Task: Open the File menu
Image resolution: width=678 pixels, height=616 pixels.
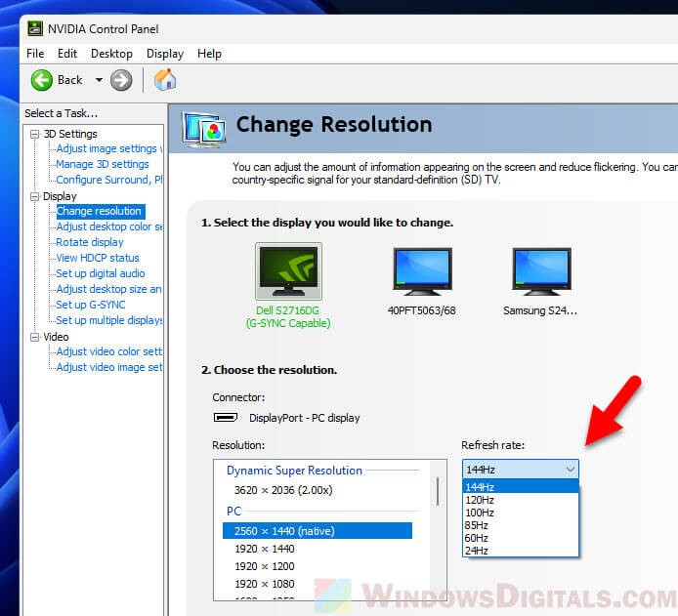Action: 35,54
